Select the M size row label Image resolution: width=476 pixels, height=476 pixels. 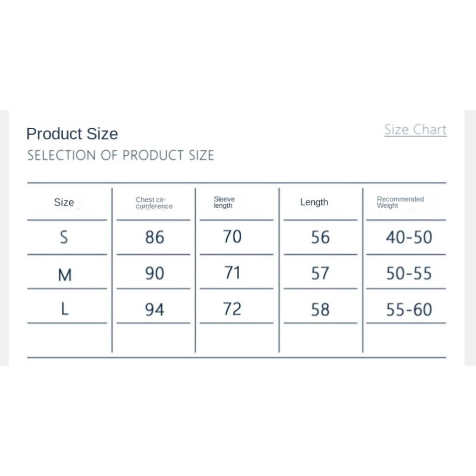pyautogui.click(x=65, y=275)
